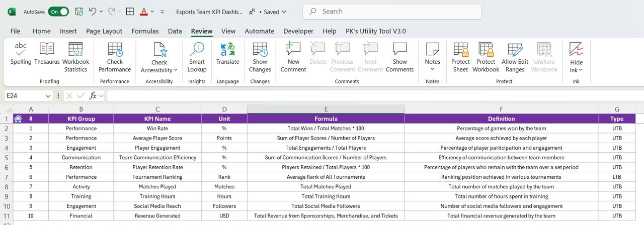Image resolution: width=644 pixels, height=225 pixels.
Task: Run Check Accessibility
Action: pos(159,57)
